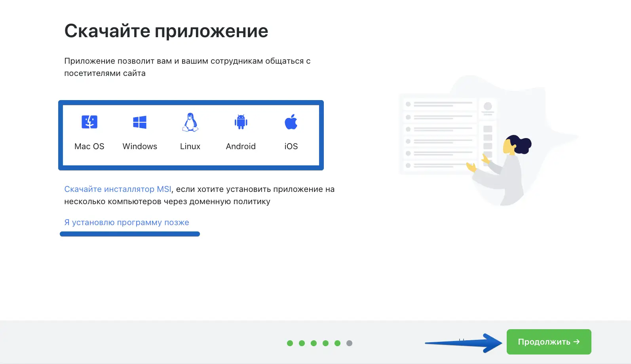
Task: Click "Я установлю программу позже" link
Action: [x=127, y=222]
